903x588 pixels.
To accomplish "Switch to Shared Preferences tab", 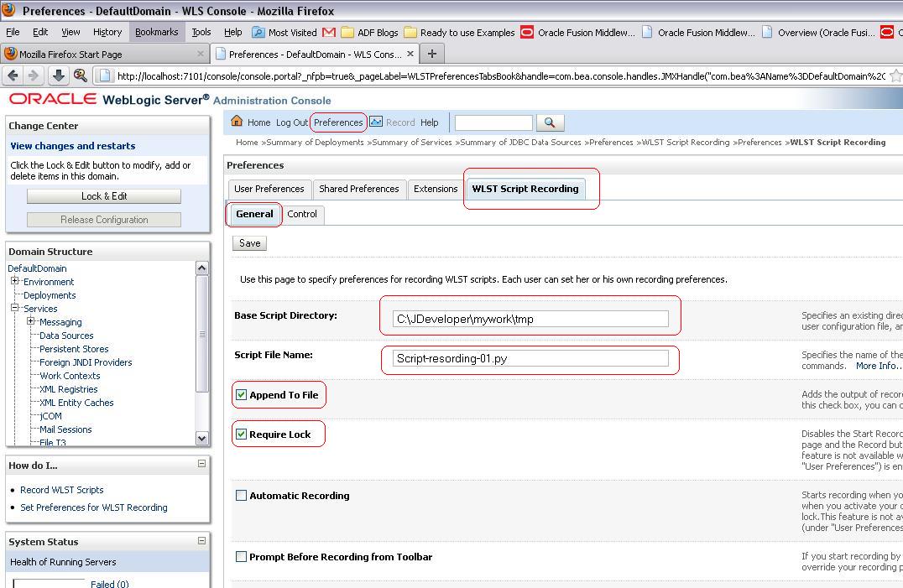I will tap(359, 190).
